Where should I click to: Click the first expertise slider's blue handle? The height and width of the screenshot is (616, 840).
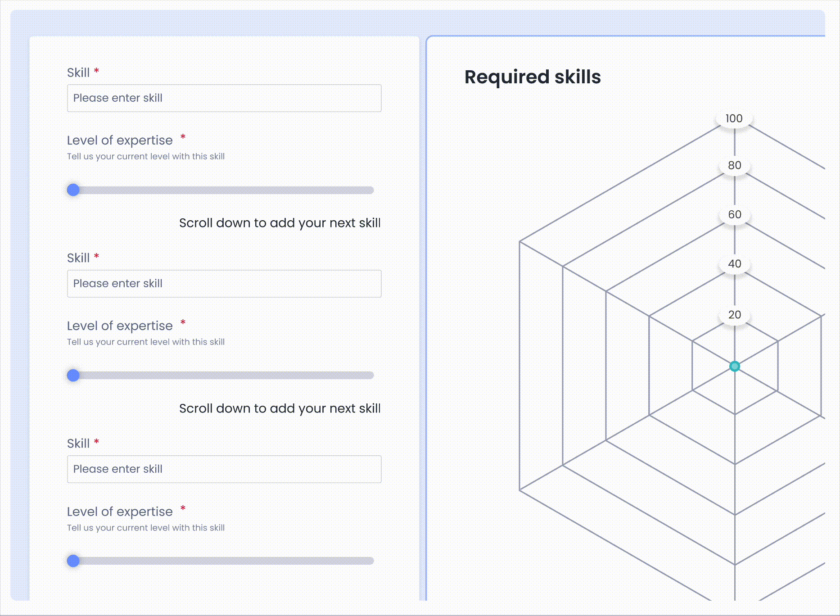[x=73, y=190]
